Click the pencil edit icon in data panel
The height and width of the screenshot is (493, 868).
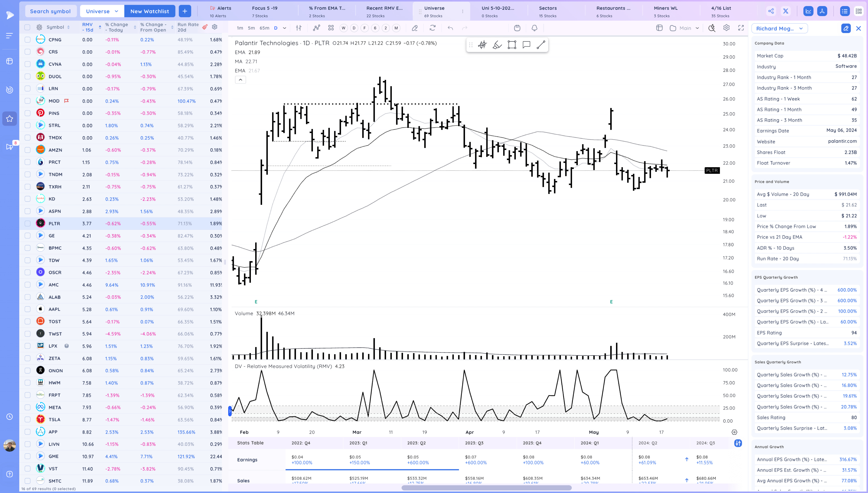coord(846,28)
